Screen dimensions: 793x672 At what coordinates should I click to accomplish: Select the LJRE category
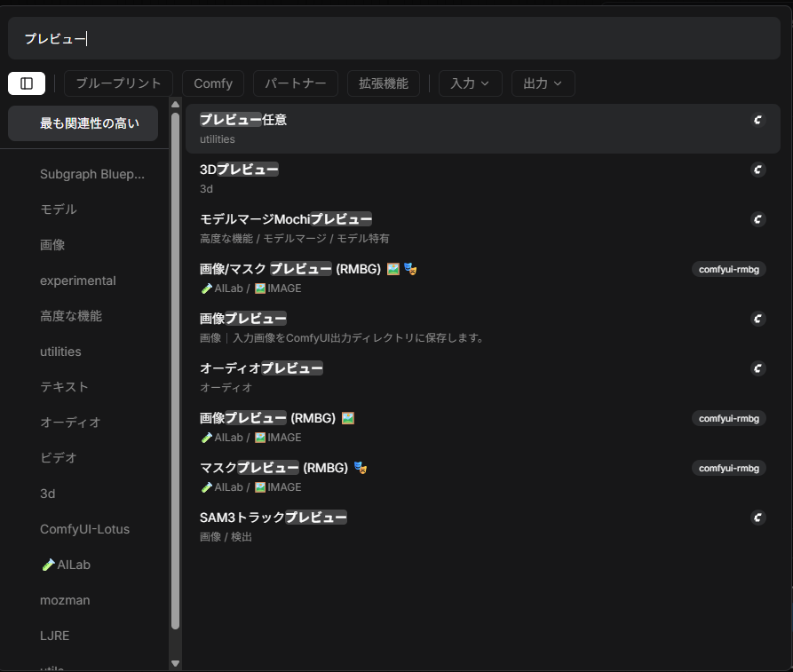tap(83, 636)
